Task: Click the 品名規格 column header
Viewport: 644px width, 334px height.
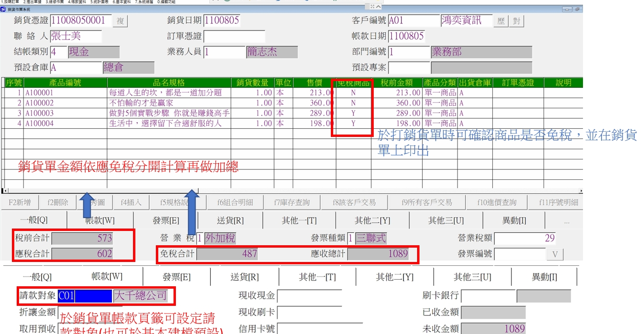Action: (169, 83)
